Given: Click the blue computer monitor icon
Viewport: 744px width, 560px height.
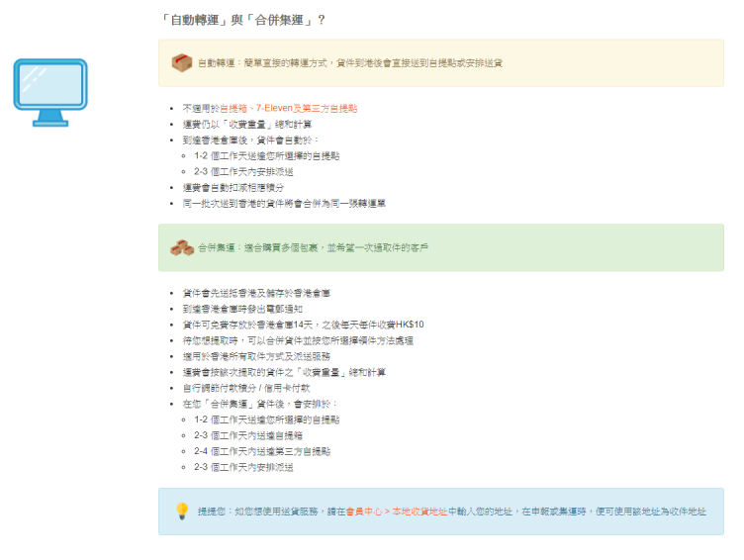Looking at the screenshot, I should click(x=50, y=91).
